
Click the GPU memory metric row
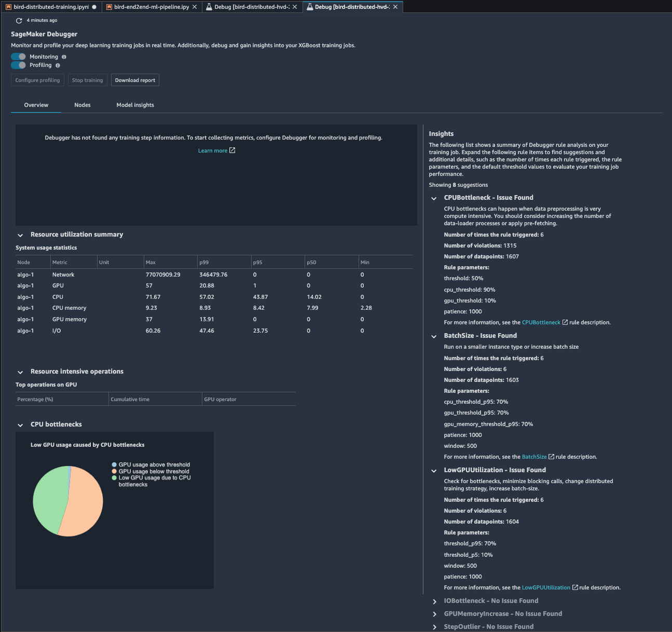[214, 319]
